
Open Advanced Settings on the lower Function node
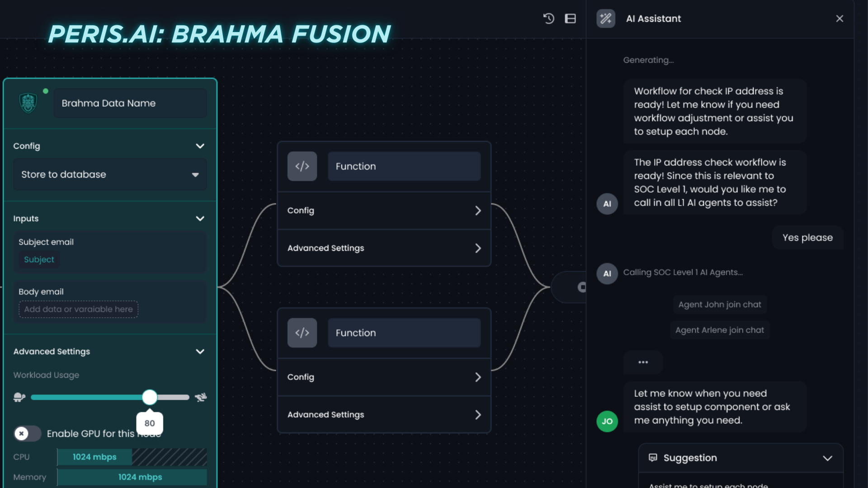(x=384, y=414)
